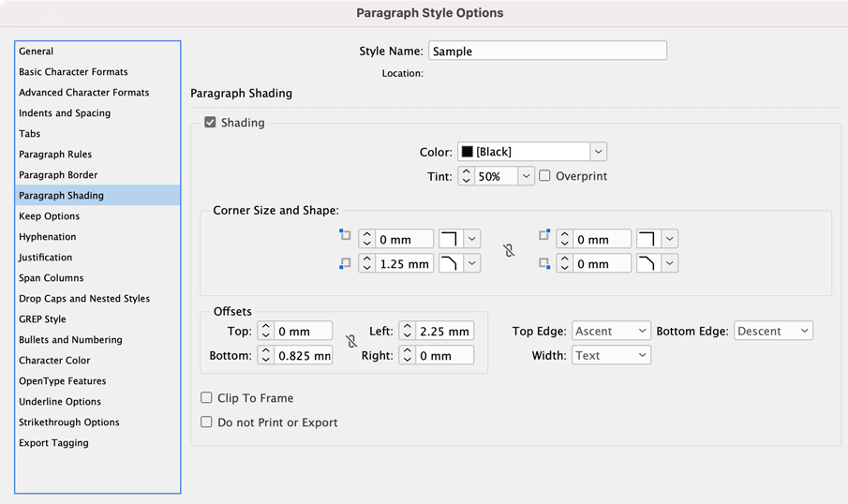Image resolution: width=848 pixels, height=504 pixels.
Task: Click the Top offset 0 mm field
Action: (303, 331)
